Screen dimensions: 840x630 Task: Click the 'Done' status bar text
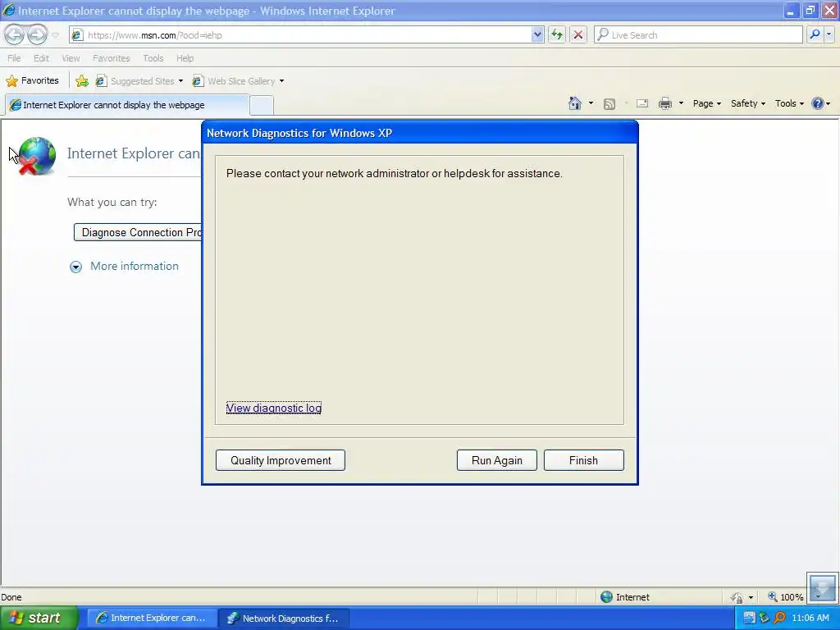point(11,597)
